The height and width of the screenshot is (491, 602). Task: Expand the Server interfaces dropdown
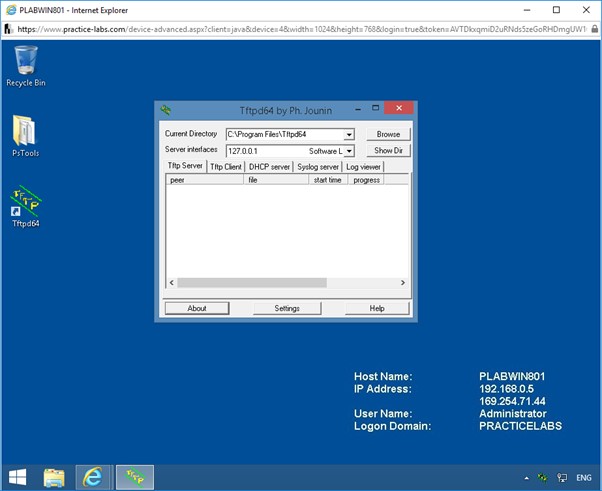tap(349, 151)
